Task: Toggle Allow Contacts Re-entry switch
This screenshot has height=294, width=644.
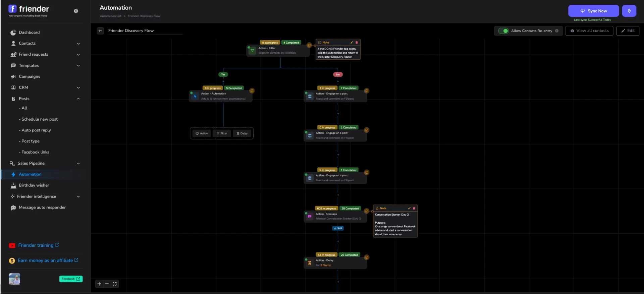Action: 503,31
